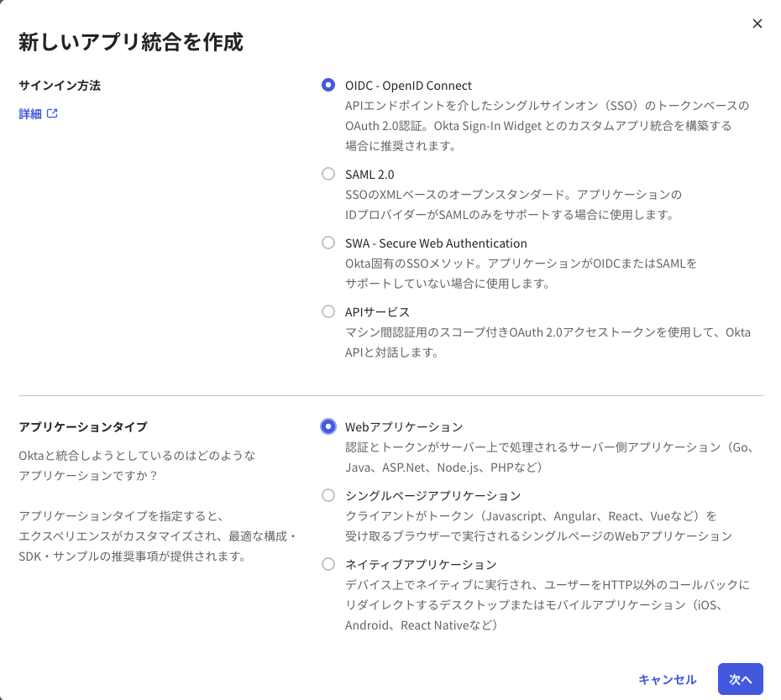Click the OIDC - OpenID Connect label

[407, 85]
